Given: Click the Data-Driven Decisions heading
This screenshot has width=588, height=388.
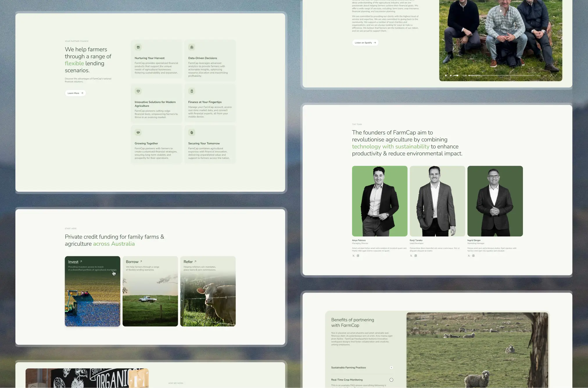Looking at the screenshot, I should (202, 58).
